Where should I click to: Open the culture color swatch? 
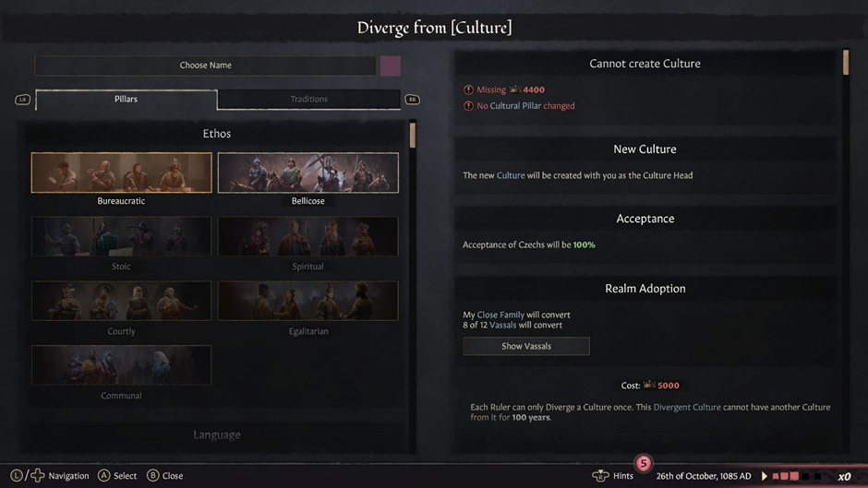[x=391, y=65]
